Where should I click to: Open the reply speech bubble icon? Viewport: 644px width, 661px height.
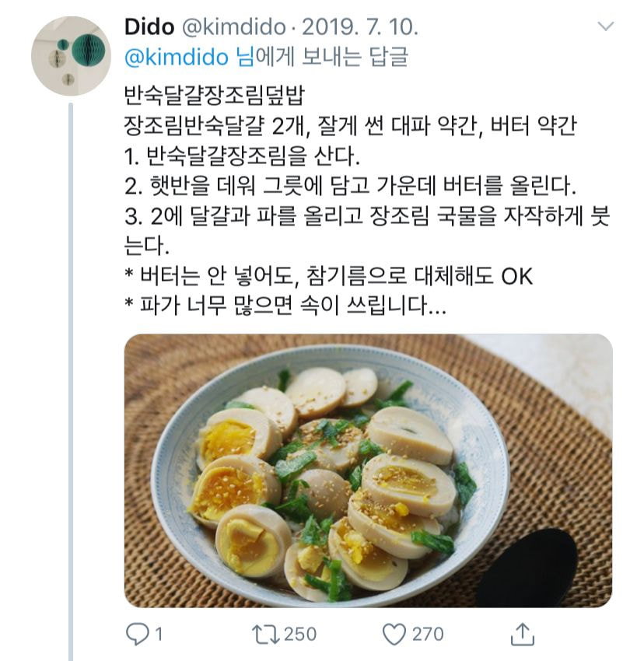(138, 634)
